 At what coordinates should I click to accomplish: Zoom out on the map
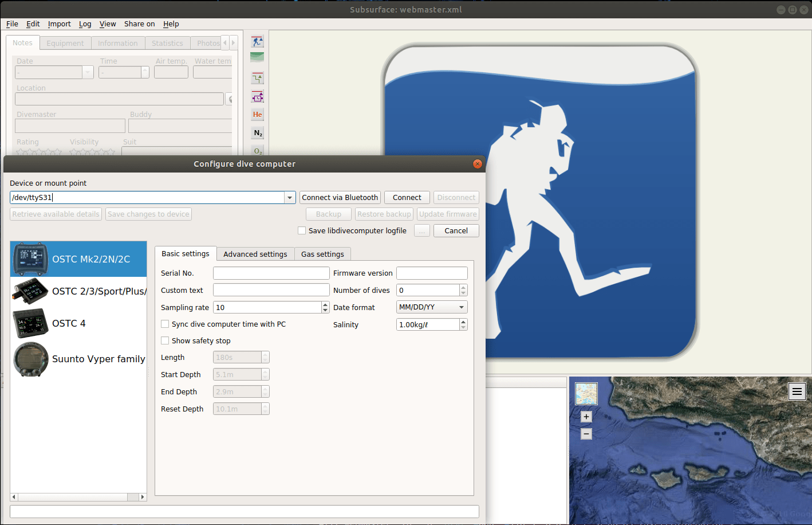(x=586, y=434)
